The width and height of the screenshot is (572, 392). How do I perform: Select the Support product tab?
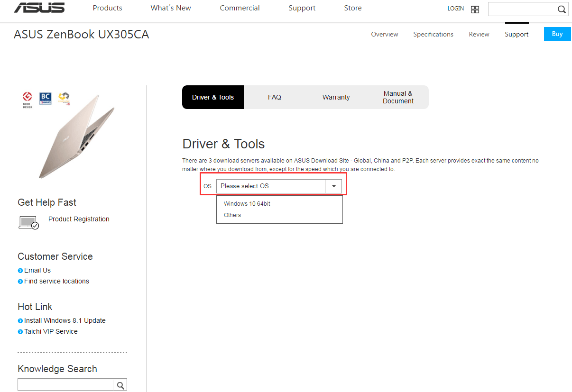(517, 34)
